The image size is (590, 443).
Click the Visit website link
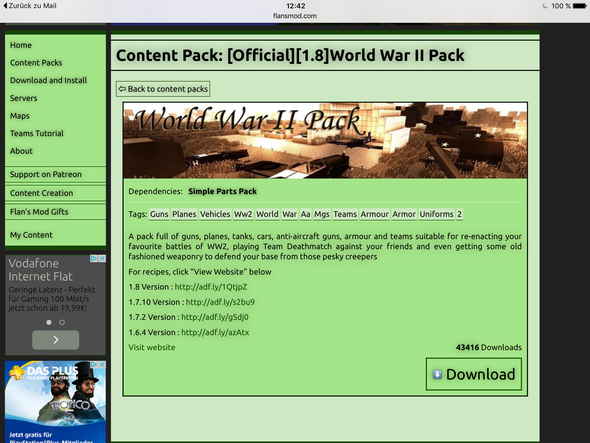tap(152, 347)
